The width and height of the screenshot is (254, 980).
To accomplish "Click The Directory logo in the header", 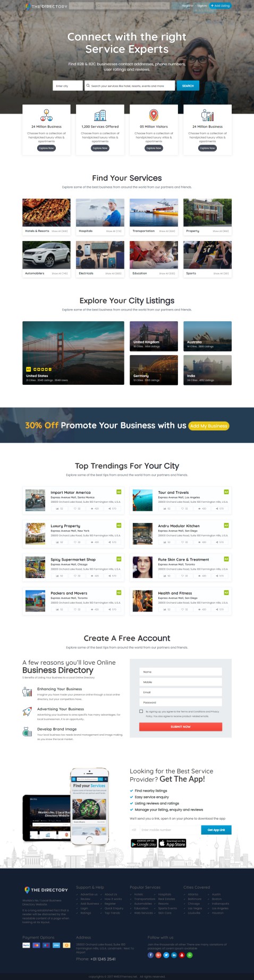I will coord(46,6).
